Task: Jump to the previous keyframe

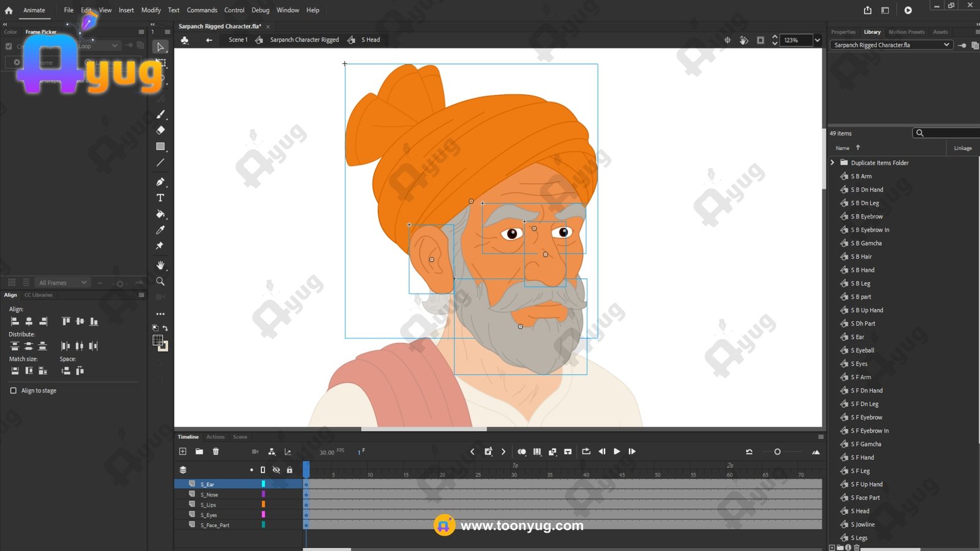Action: [472, 452]
